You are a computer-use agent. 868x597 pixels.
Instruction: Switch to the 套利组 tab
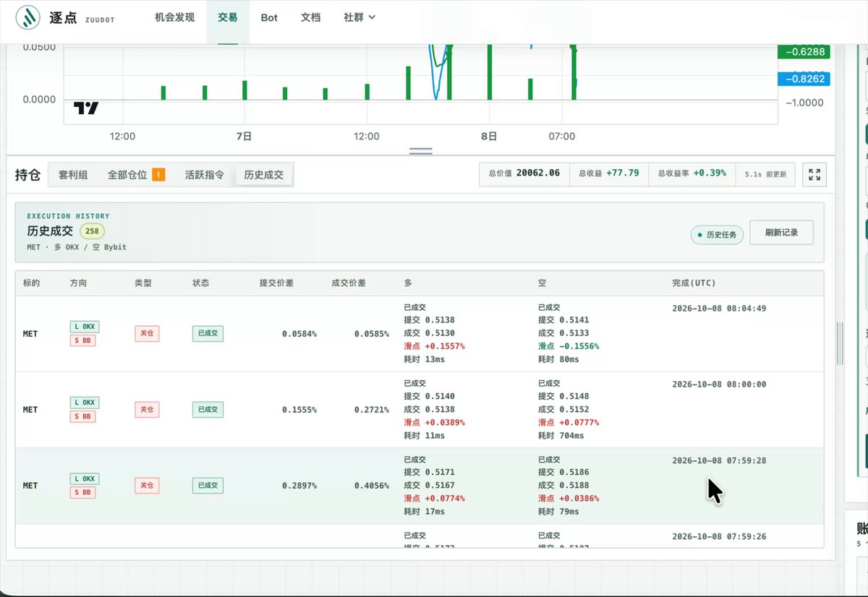click(x=73, y=175)
